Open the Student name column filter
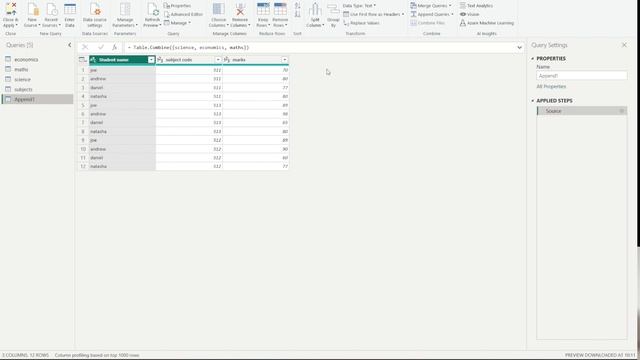The image size is (640, 360). pyautogui.click(x=151, y=60)
